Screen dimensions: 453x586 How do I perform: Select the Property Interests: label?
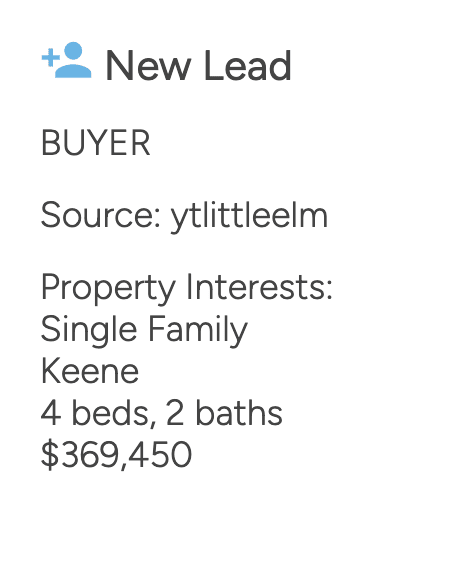187,288
